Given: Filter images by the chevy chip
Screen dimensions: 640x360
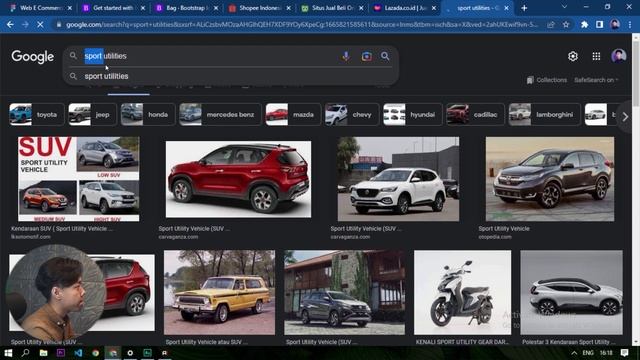Looking at the screenshot, I should tap(351, 115).
